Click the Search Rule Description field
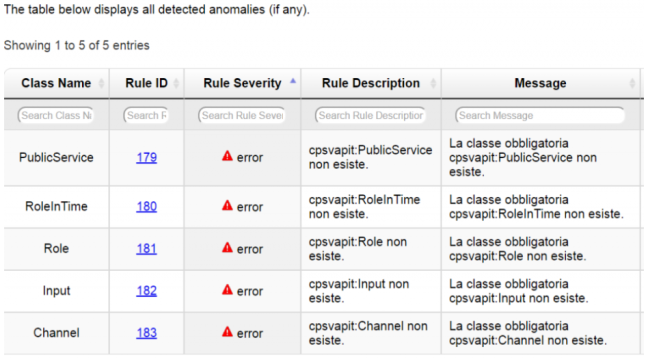Image resolution: width=648 pixels, height=362 pixels. click(x=370, y=115)
